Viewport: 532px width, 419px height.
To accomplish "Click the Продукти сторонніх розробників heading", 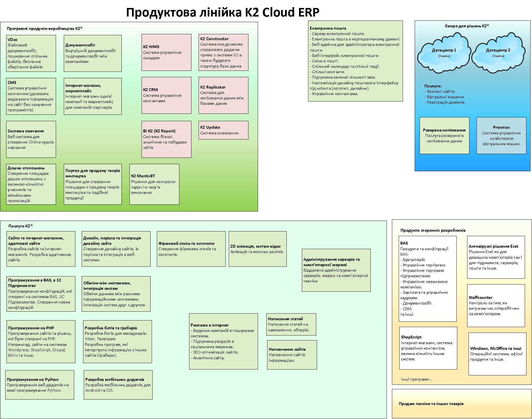I will pyautogui.click(x=433, y=230).
